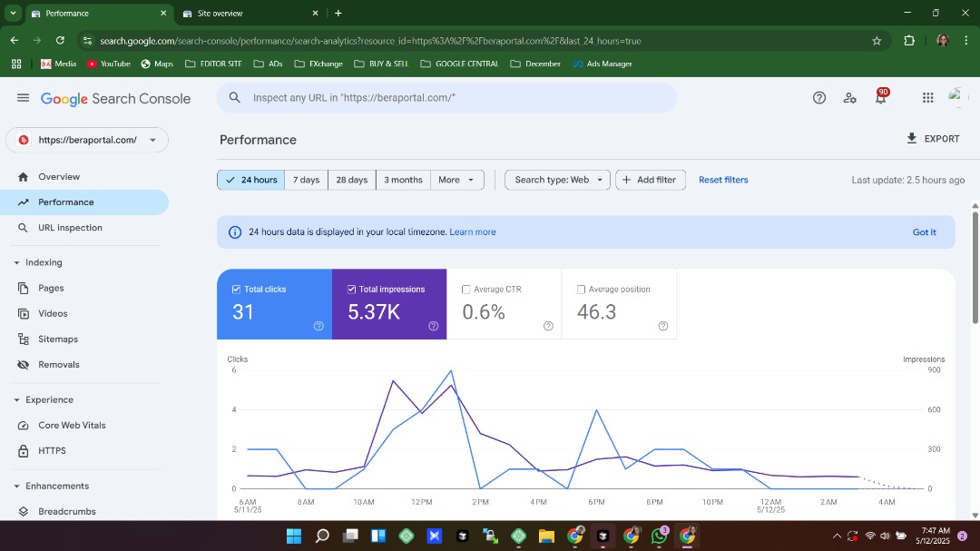980x551 pixels.
Task: Select the 7 days date range
Action: tap(306, 180)
